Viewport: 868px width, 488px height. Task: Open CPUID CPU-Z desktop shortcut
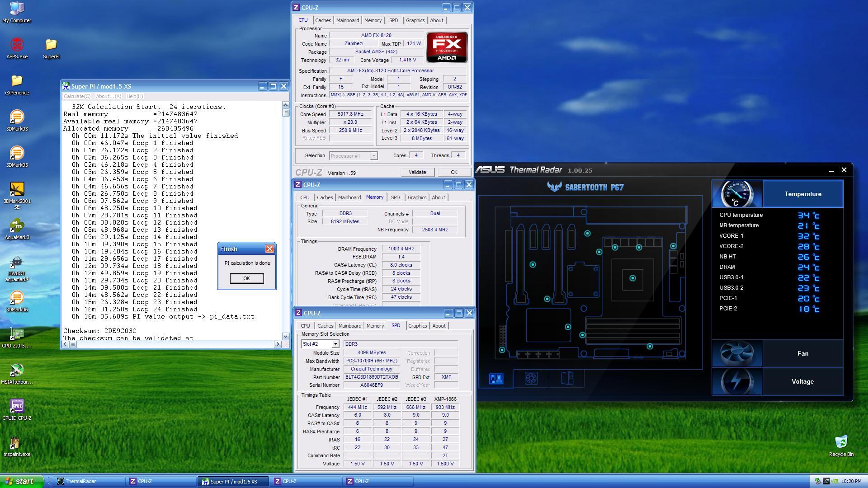click(17, 410)
